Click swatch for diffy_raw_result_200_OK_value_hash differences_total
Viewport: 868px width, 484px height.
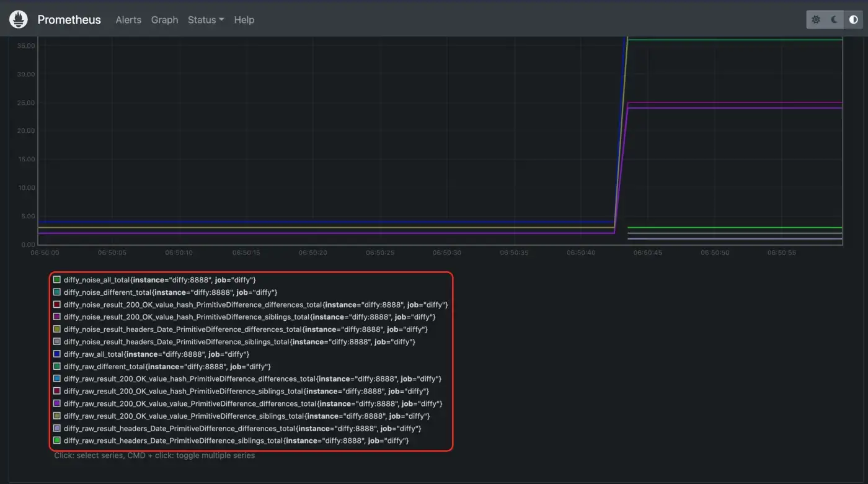(x=57, y=379)
